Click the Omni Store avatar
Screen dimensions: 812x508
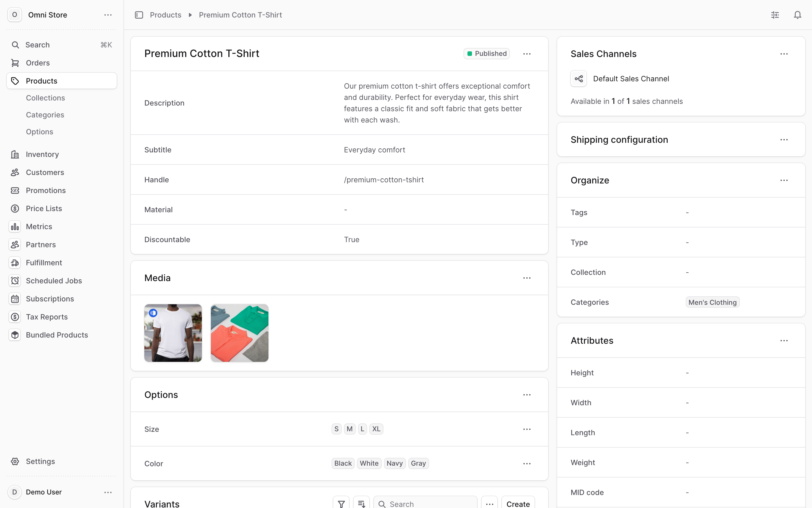click(x=14, y=15)
